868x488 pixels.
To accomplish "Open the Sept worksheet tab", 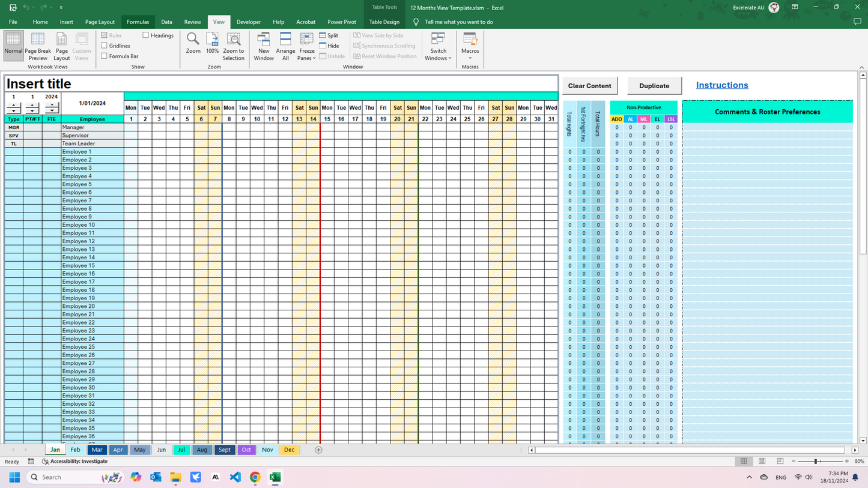I will click(224, 450).
